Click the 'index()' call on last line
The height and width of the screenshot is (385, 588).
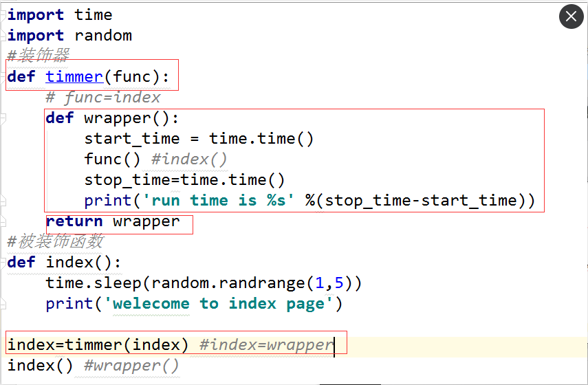click(40, 366)
